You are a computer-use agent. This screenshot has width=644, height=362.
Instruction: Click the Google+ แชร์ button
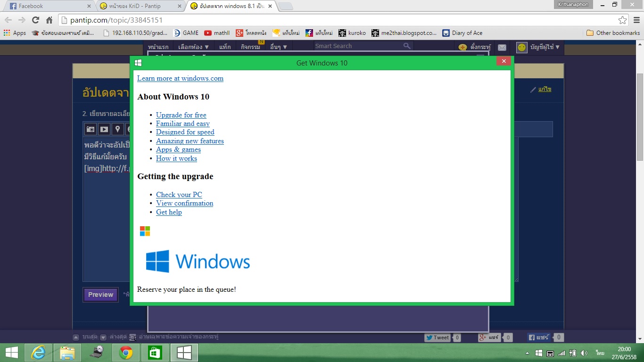[x=488, y=337]
